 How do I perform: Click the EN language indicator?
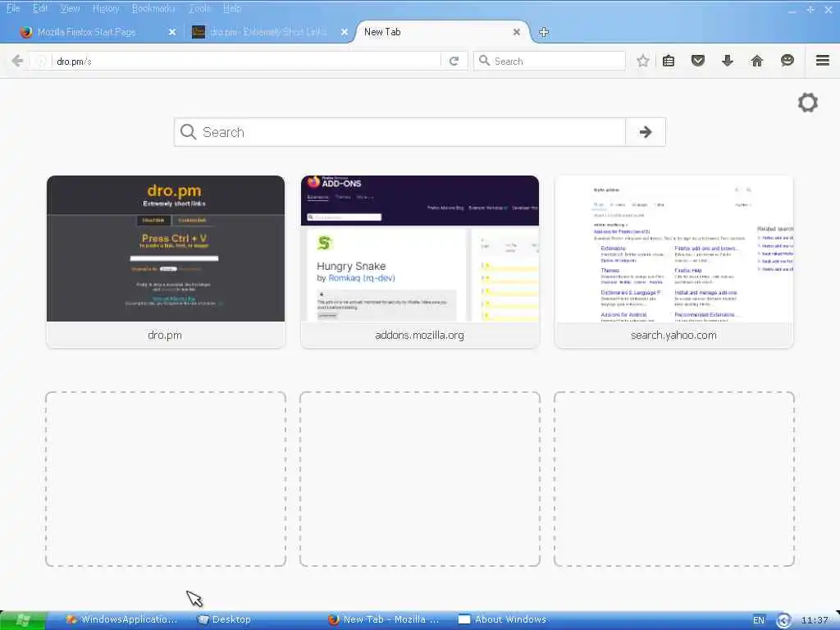(x=759, y=620)
